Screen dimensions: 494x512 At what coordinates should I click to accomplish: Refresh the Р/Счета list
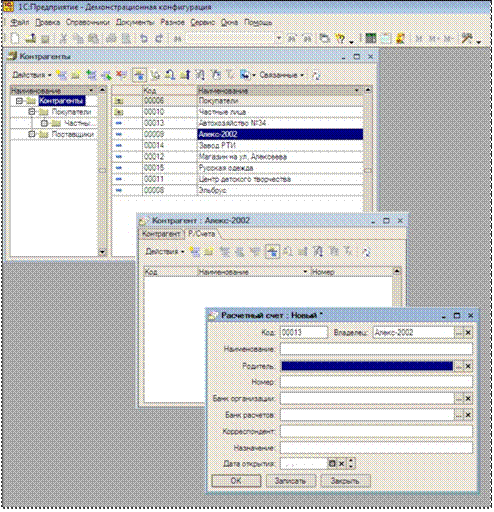[366, 252]
